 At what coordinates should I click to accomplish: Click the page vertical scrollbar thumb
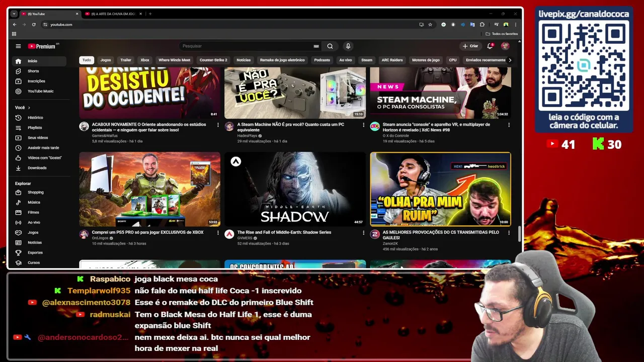pyautogui.click(x=520, y=233)
